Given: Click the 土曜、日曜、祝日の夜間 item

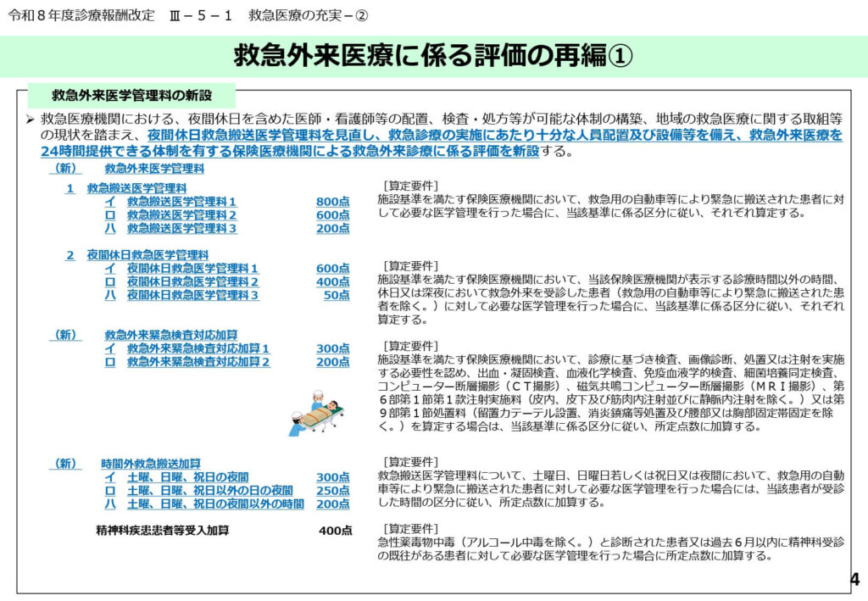Looking at the screenshot, I should pyautogui.click(x=187, y=477).
